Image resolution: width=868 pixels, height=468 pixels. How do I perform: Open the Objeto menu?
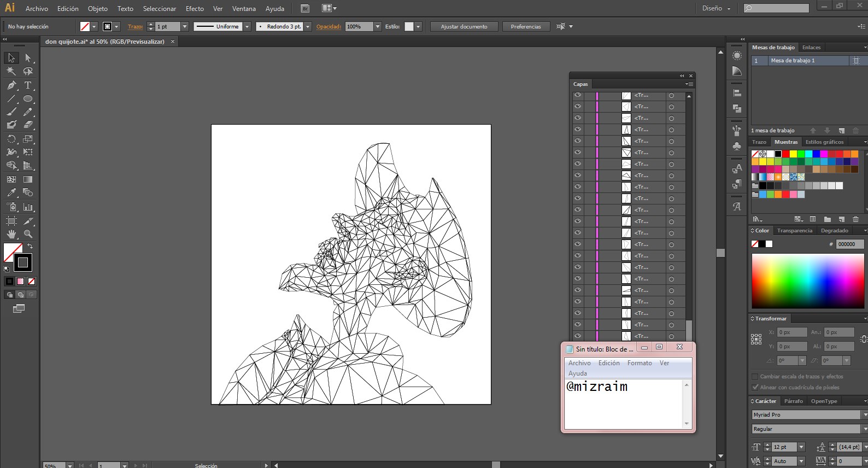98,9
